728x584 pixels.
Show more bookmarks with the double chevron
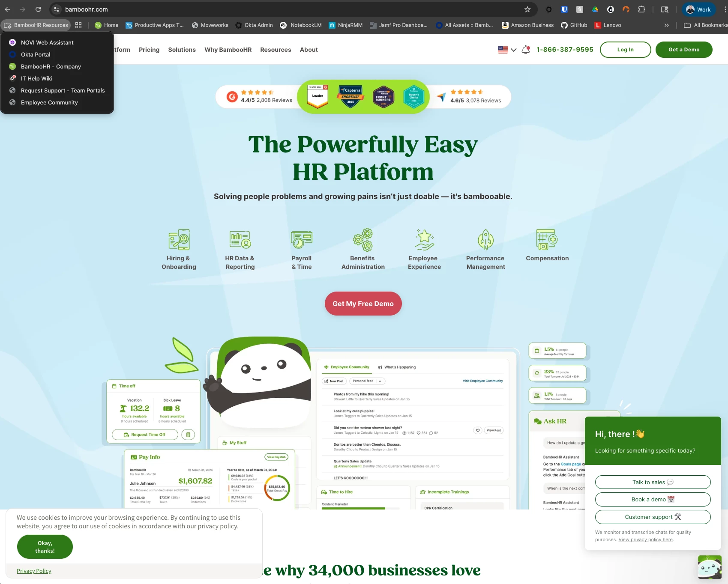pos(666,25)
